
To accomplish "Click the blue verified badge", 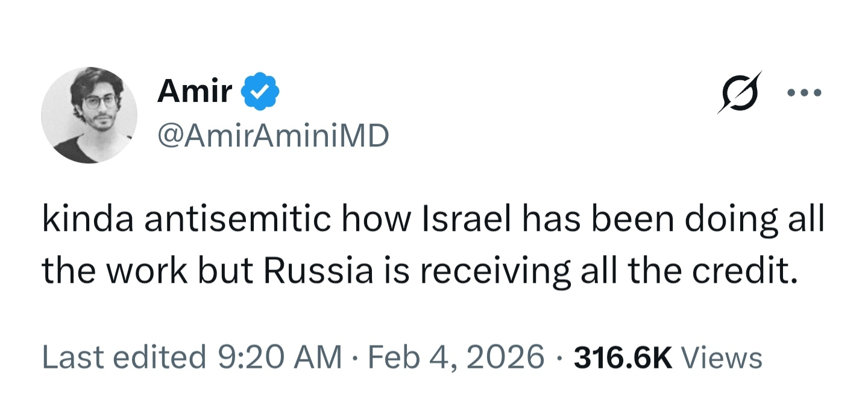I will [x=260, y=92].
